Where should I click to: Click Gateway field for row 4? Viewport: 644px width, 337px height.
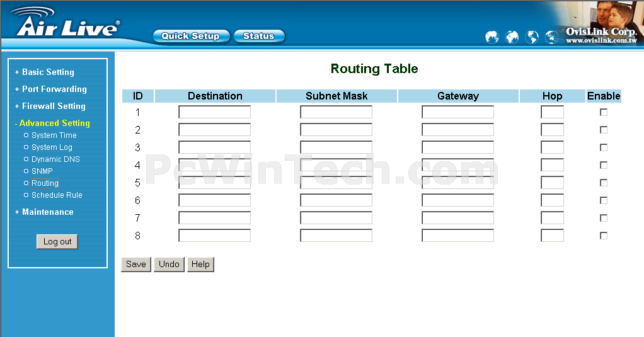point(457,165)
